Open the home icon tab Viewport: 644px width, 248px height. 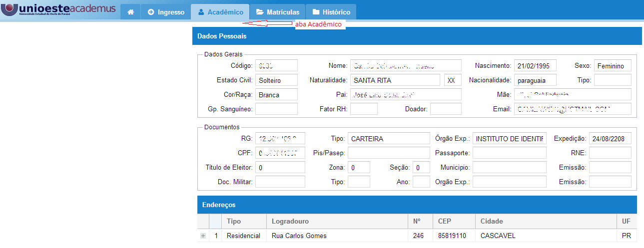(130, 12)
